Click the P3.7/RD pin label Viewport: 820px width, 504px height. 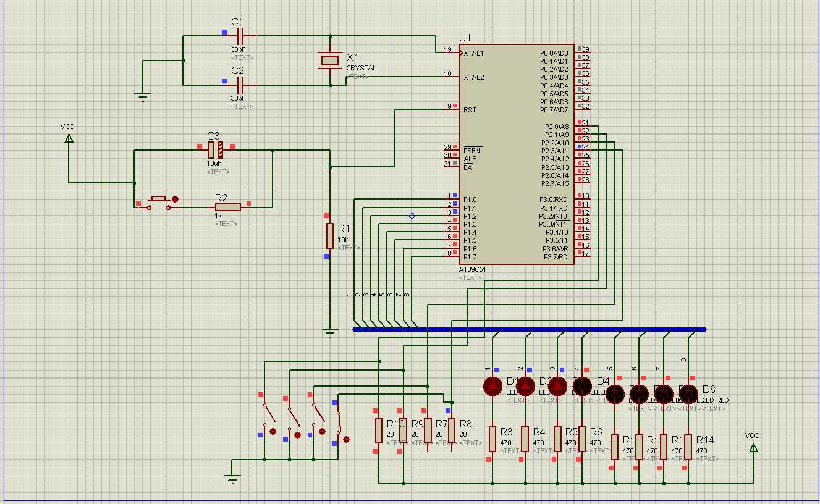pos(556,257)
